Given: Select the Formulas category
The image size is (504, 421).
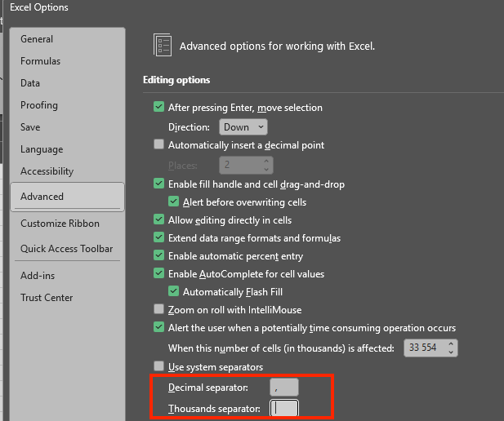Looking at the screenshot, I should pos(40,61).
